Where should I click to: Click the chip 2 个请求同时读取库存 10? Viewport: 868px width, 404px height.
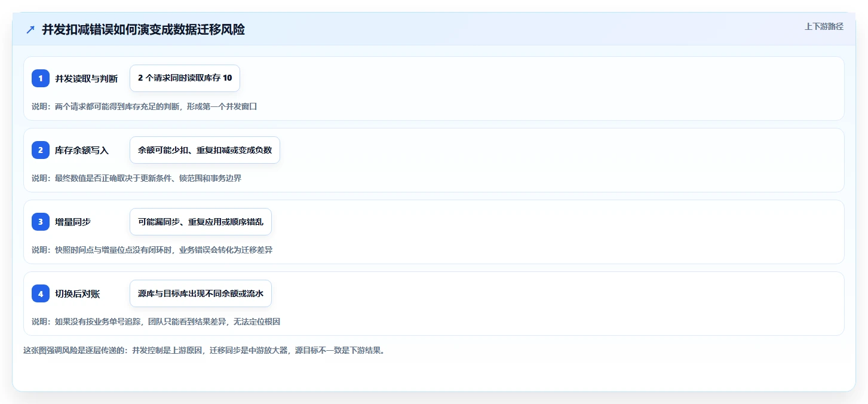pyautogui.click(x=185, y=78)
